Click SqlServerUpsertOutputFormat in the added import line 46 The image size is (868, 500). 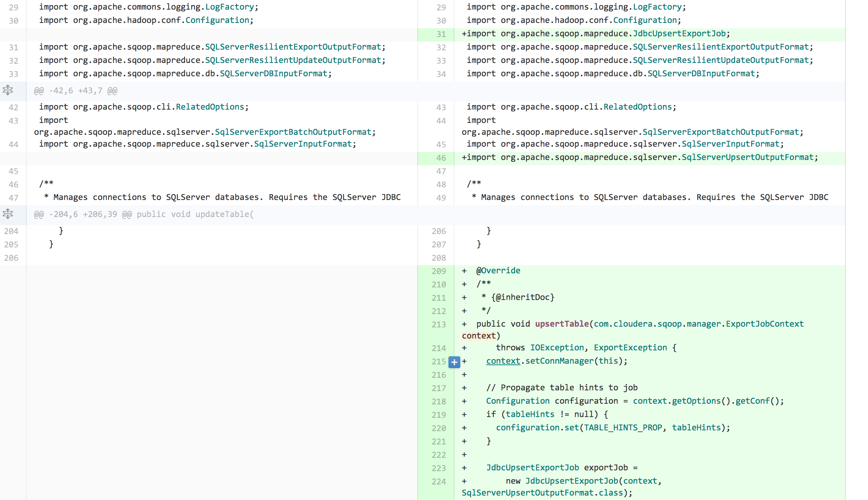tap(747, 157)
